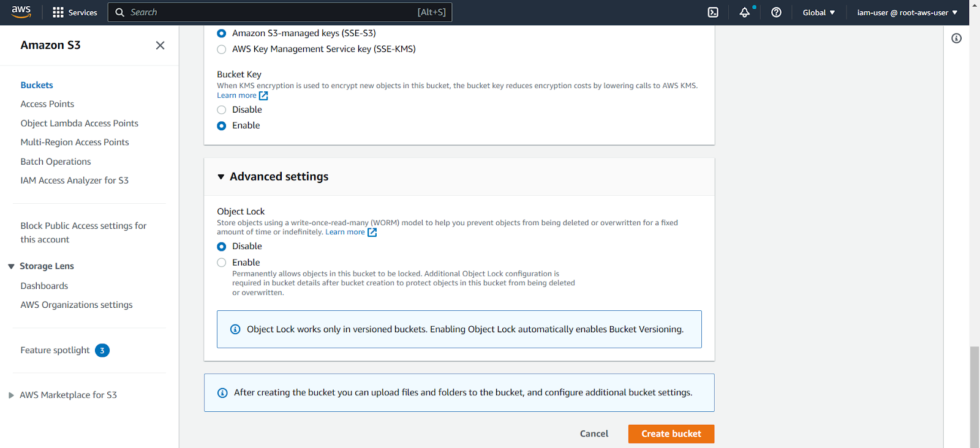Click the external link icon beside Bucket Key Learn more

[263, 95]
